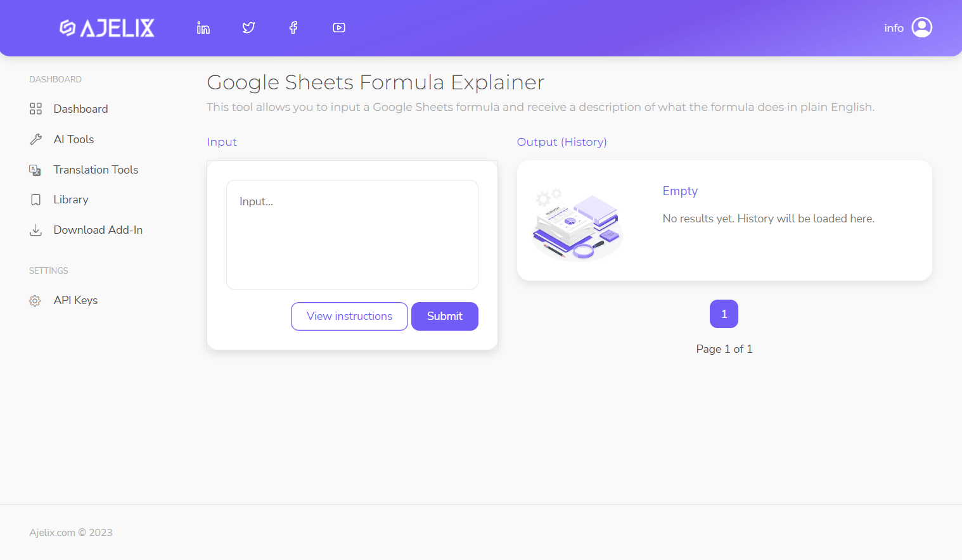
Task: Open the user account menu
Action: (923, 27)
